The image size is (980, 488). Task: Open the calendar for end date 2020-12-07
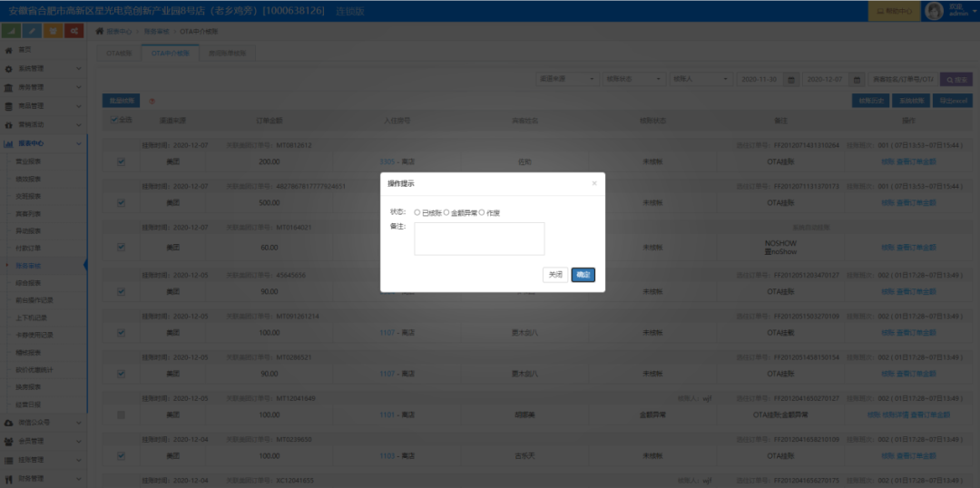click(857, 79)
